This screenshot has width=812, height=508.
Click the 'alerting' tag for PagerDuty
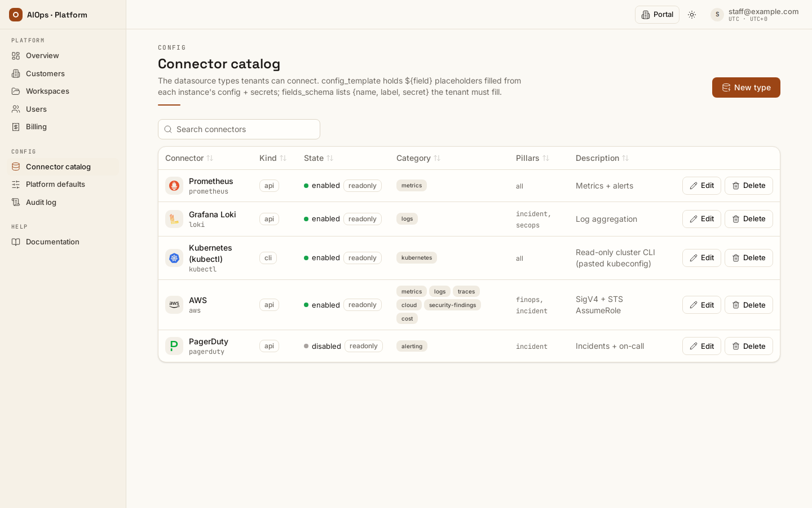pyautogui.click(x=412, y=346)
